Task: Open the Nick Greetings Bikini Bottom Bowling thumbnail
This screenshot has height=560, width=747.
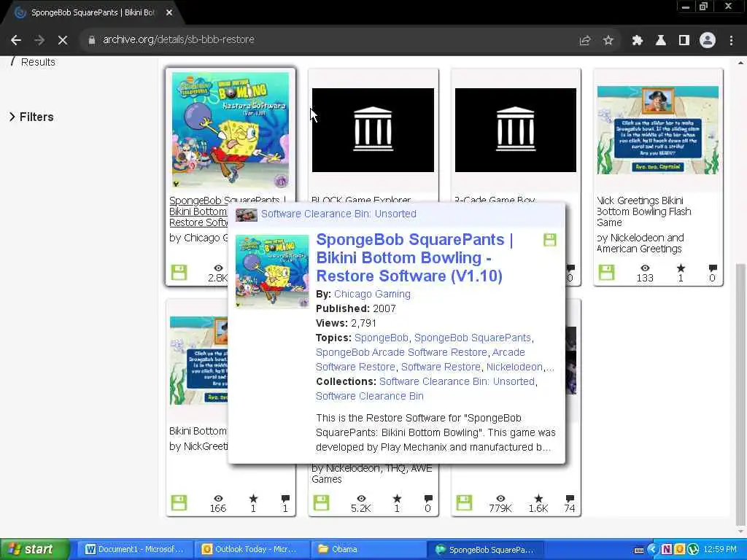Action: coord(658,130)
